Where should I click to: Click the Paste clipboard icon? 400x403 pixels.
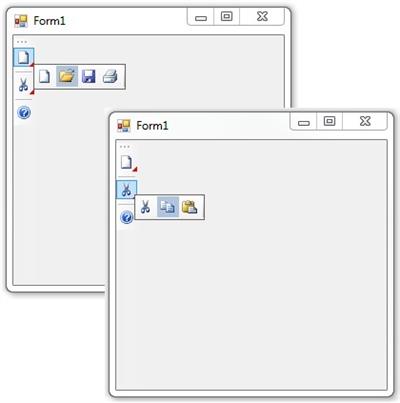coord(190,207)
